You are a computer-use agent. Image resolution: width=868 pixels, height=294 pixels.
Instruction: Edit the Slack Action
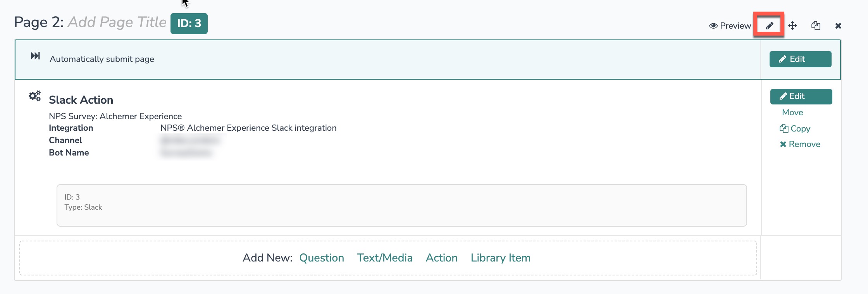click(801, 96)
